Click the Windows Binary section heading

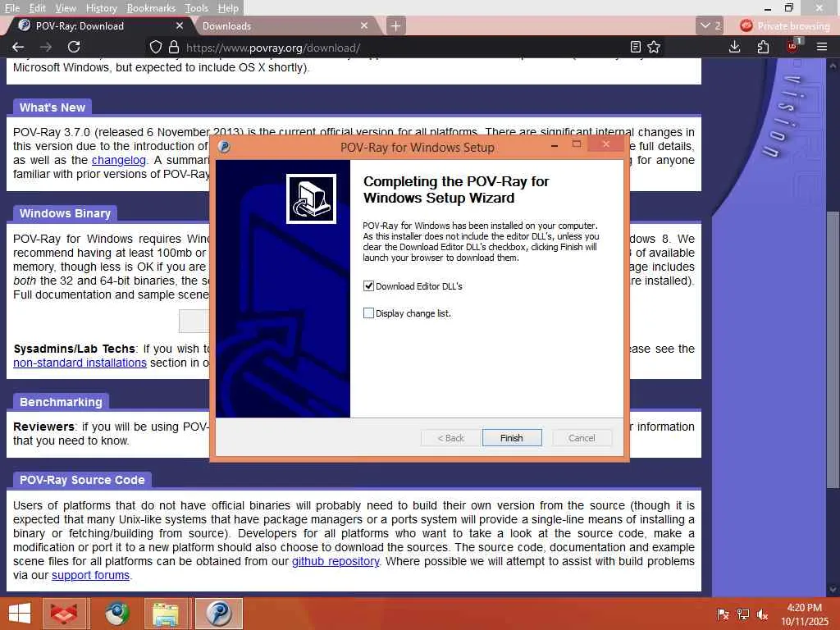(x=65, y=213)
